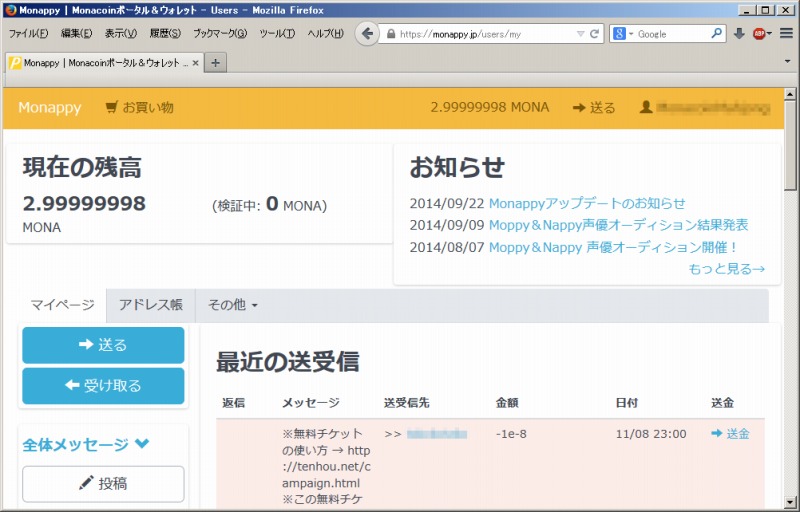Reload page with the refresh icon
The image size is (800, 512).
coord(594,34)
